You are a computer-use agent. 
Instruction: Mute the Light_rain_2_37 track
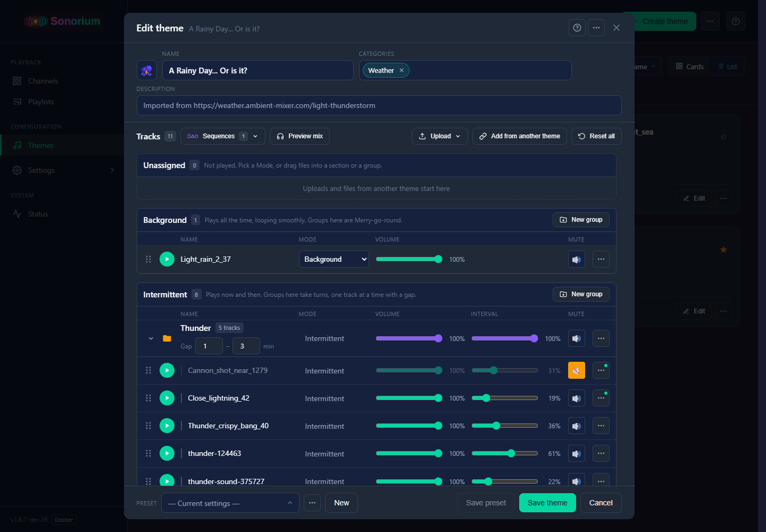[577, 259]
